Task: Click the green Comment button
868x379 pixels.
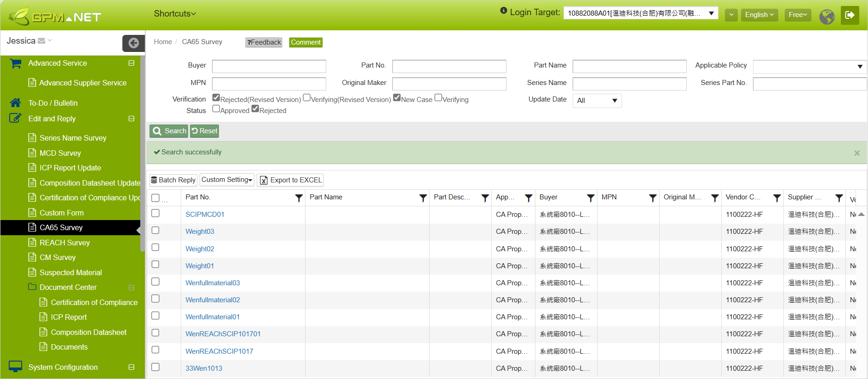Action: [x=305, y=42]
